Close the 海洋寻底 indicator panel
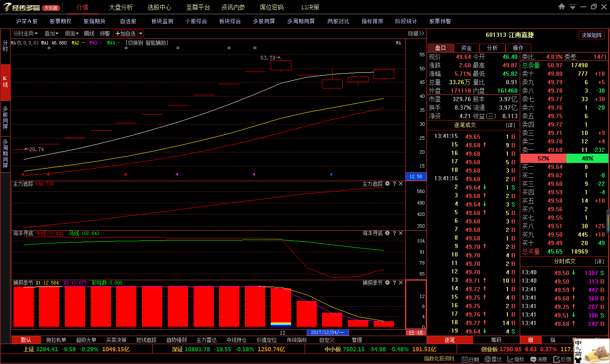The image size is (610, 364). click(x=401, y=233)
